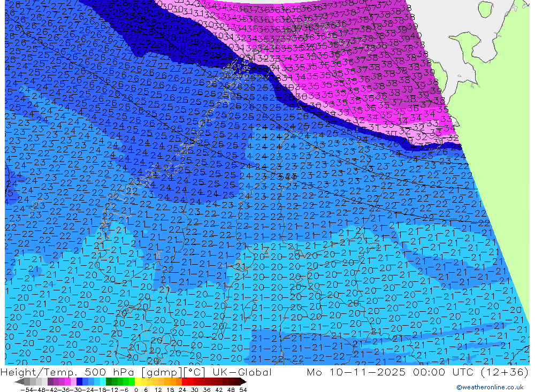The height and width of the screenshot is (392, 535).
Task: Pick the dark green legend swatch at -12
Action: point(109,382)
